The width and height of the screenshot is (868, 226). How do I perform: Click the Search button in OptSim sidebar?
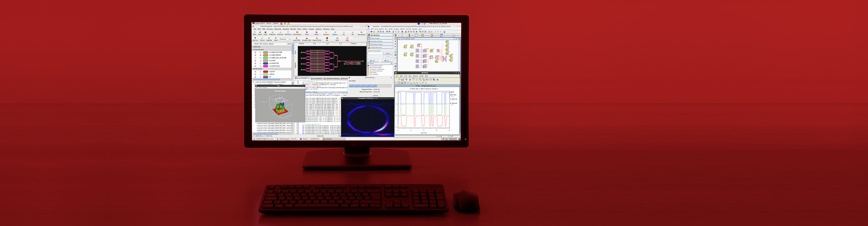coord(388,53)
